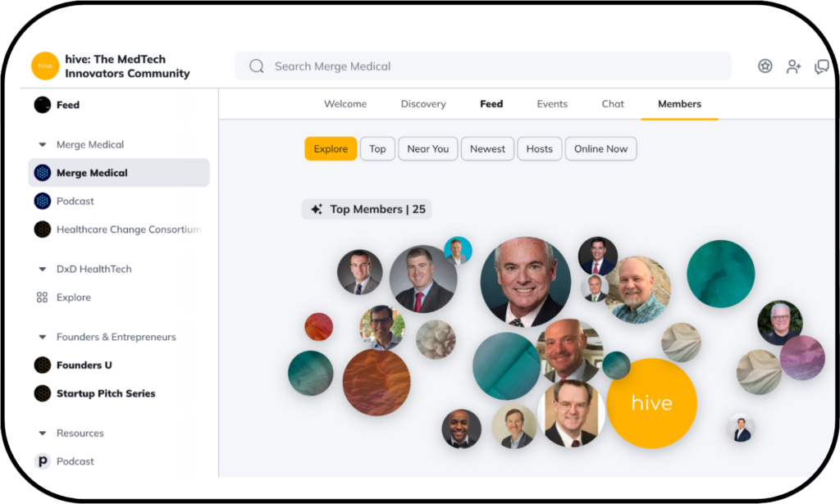This screenshot has height=504, width=840.
Task: Select the Hosts filter button
Action: (539, 148)
